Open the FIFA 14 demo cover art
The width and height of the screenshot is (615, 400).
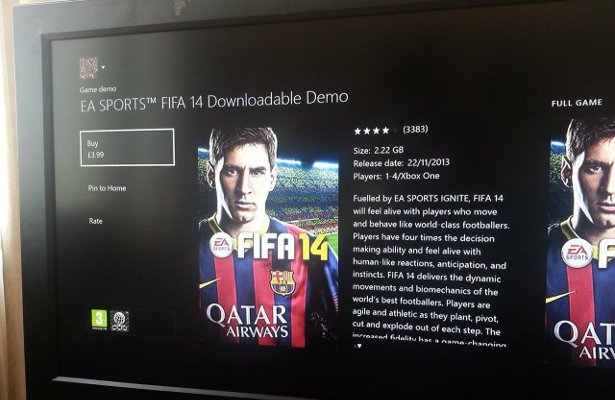coord(268,237)
